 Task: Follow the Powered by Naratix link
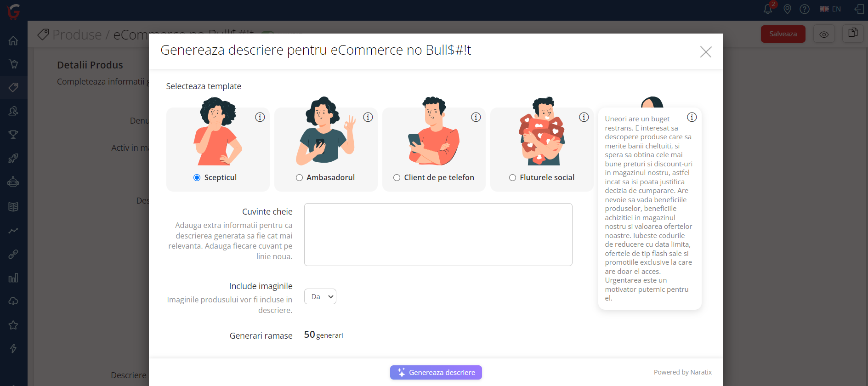[x=683, y=372]
